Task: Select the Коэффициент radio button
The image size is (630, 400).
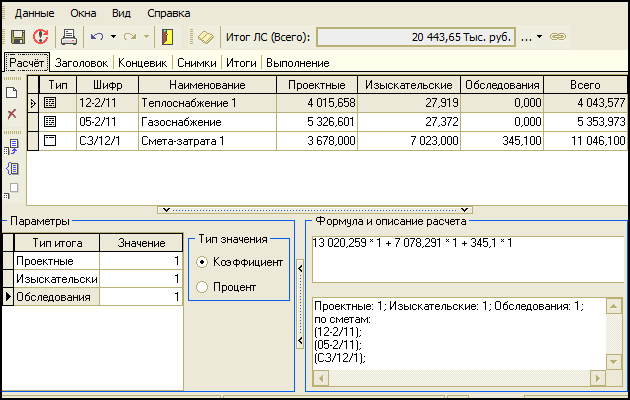Action: coord(204,262)
